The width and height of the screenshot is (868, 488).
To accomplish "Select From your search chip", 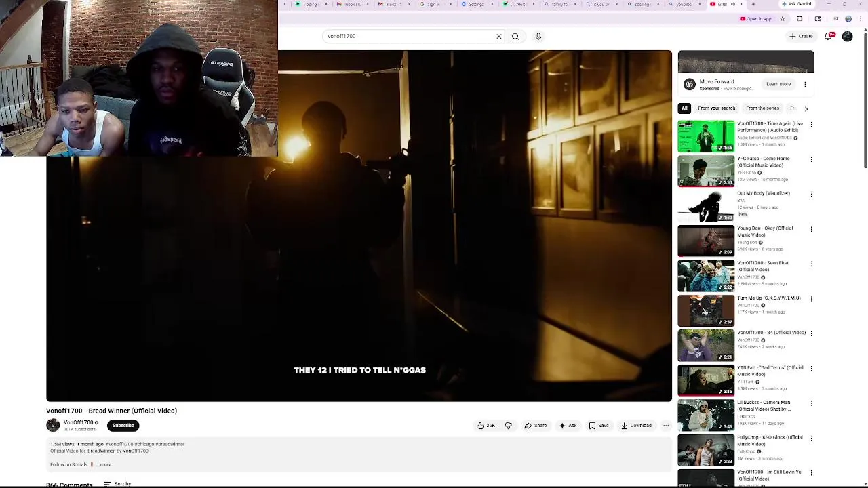I will 716,108.
